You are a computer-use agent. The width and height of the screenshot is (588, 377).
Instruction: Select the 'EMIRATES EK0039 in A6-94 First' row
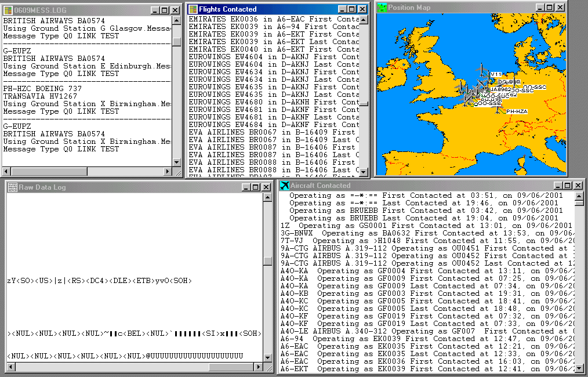[x=274, y=27]
